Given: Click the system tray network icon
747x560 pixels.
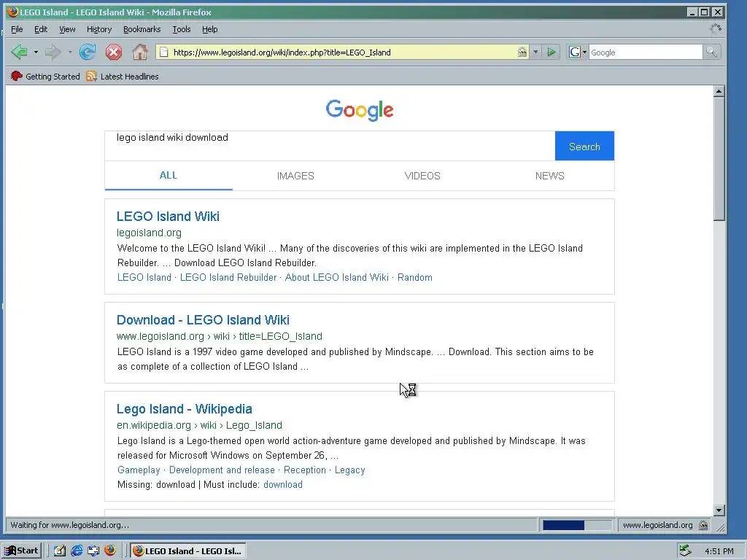Looking at the screenshot, I should 685,551.
